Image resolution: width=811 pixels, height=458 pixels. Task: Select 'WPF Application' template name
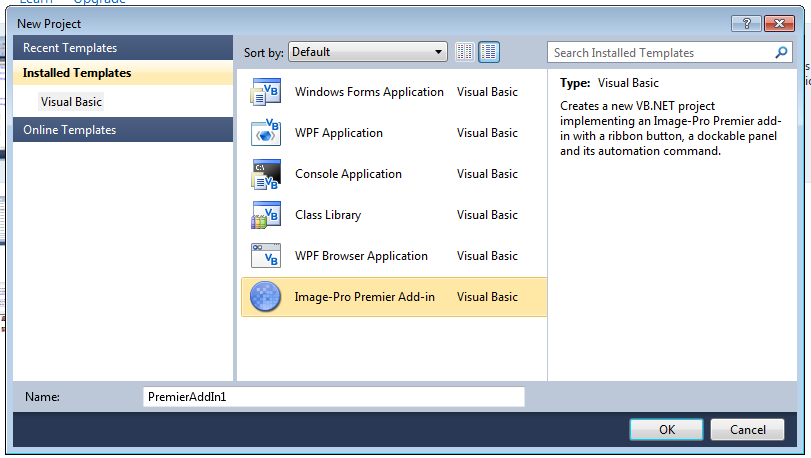click(339, 133)
